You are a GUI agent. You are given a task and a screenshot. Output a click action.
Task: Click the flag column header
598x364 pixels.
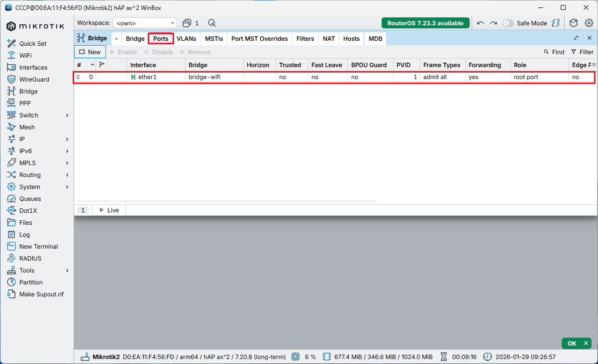102,65
